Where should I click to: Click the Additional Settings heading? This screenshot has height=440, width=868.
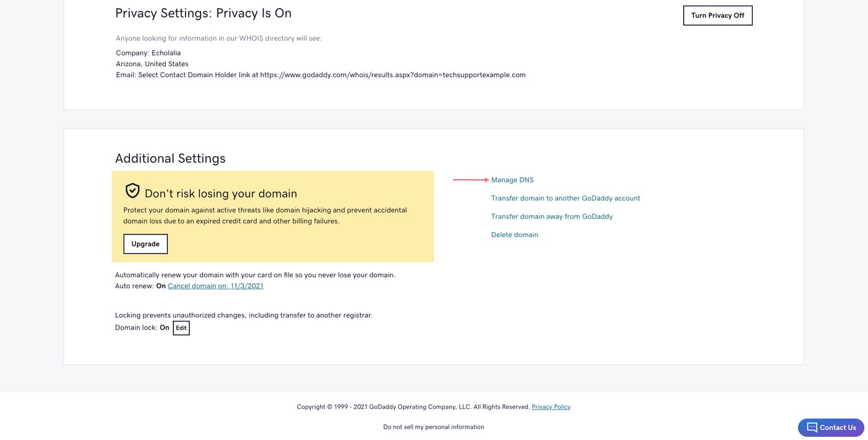(x=170, y=157)
